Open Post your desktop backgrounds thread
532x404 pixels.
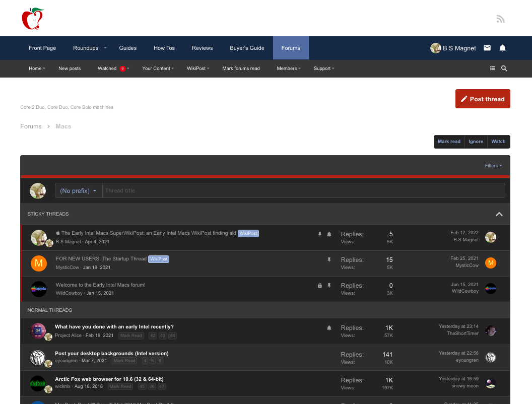(x=112, y=353)
